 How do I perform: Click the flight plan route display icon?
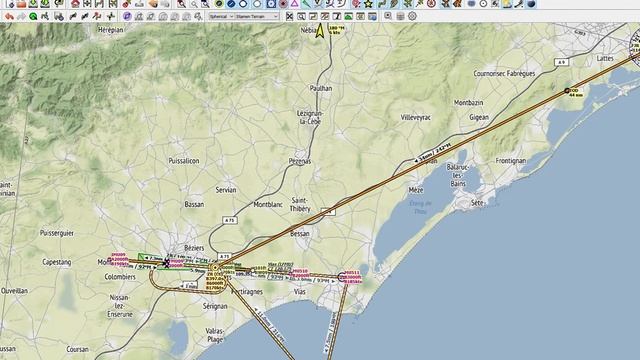click(x=382, y=4)
